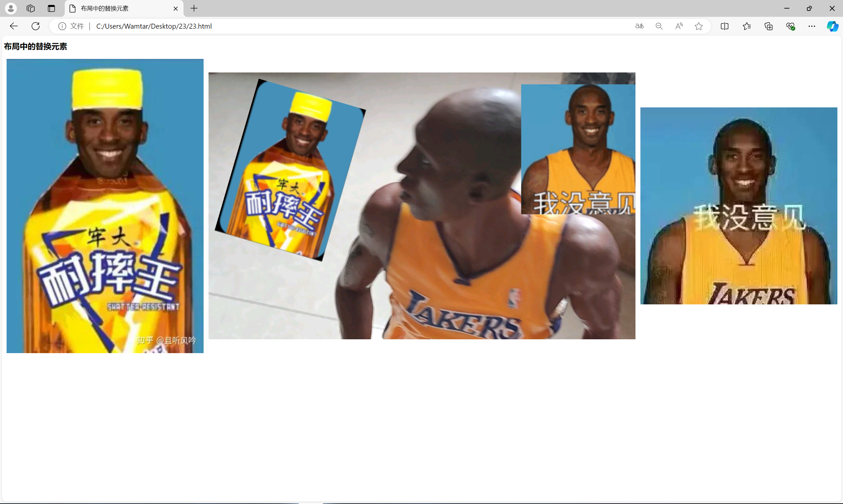Open the Collections icon
Screen dimensions: 843x504
(769, 26)
